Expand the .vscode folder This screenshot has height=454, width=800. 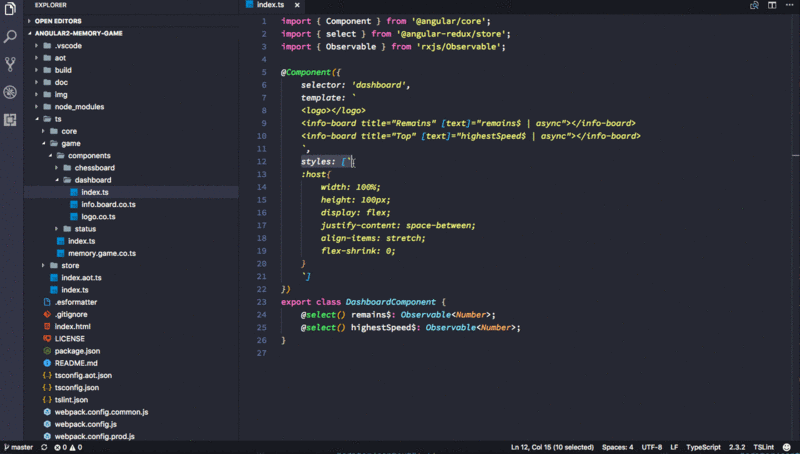68,46
